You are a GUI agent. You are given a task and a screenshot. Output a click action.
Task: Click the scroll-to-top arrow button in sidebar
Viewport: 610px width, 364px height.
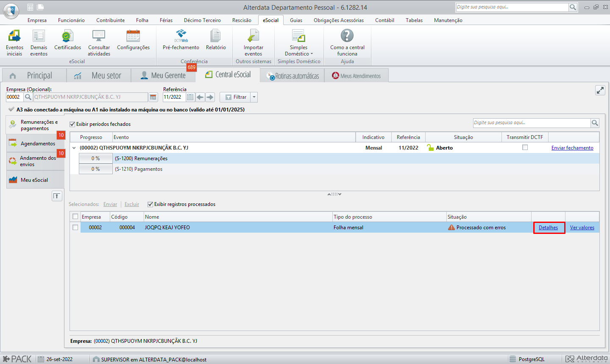(x=57, y=196)
